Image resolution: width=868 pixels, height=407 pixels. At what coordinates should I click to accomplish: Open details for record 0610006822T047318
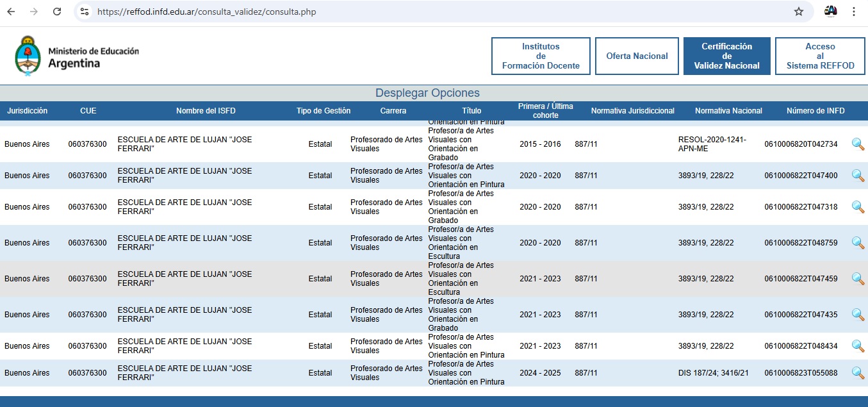click(x=858, y=207)
